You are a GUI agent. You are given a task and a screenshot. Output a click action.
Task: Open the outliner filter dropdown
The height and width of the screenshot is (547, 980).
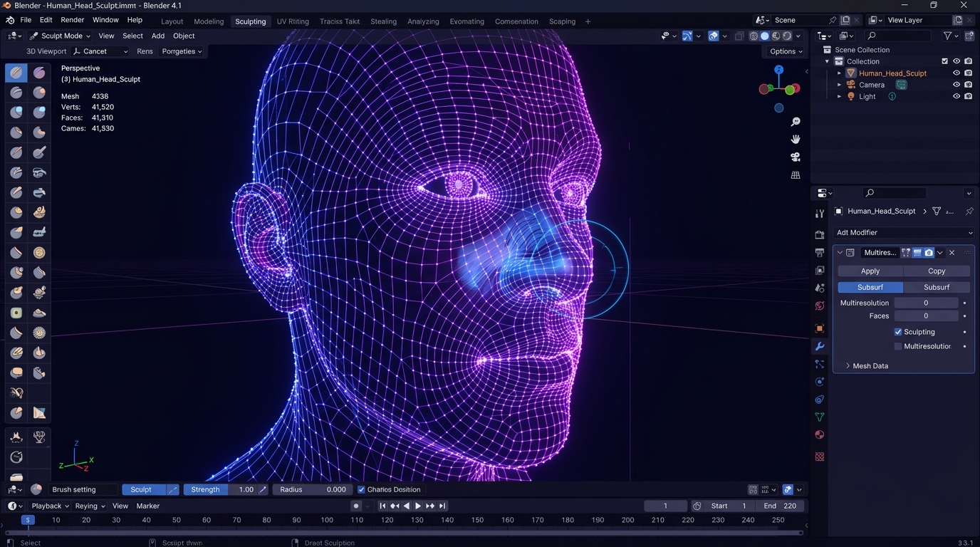tap(951, 36)
